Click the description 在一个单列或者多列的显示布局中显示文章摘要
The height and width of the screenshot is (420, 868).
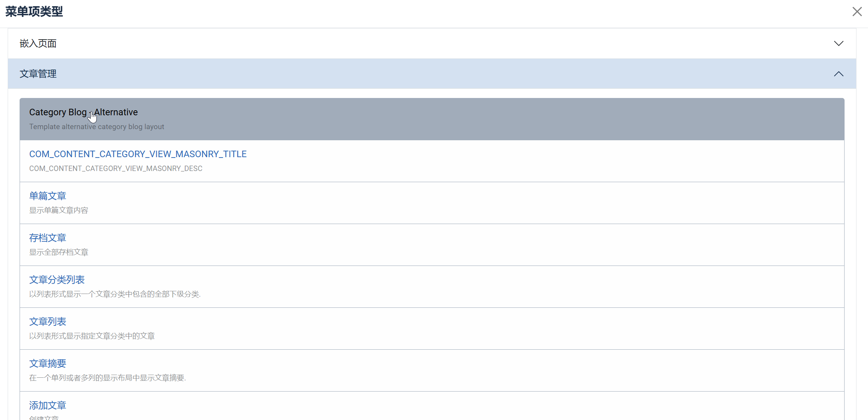click(108, 378)
